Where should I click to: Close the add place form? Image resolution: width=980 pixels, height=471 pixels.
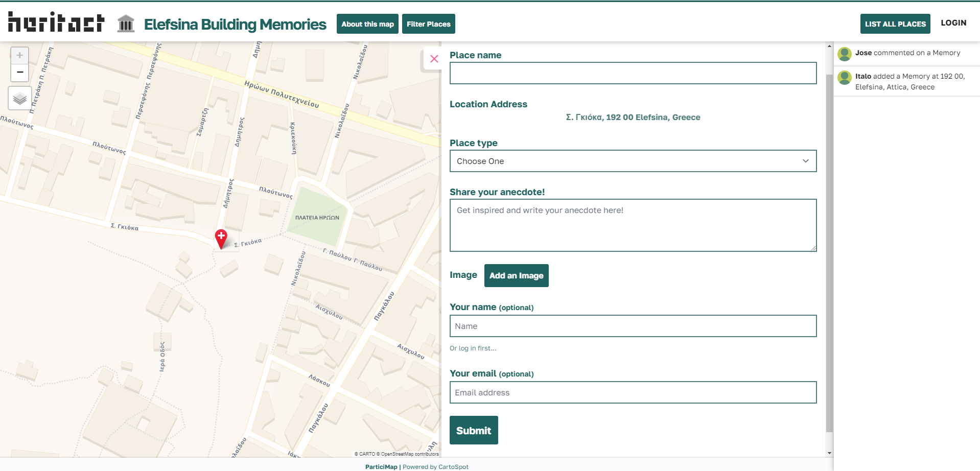(434, 59)
